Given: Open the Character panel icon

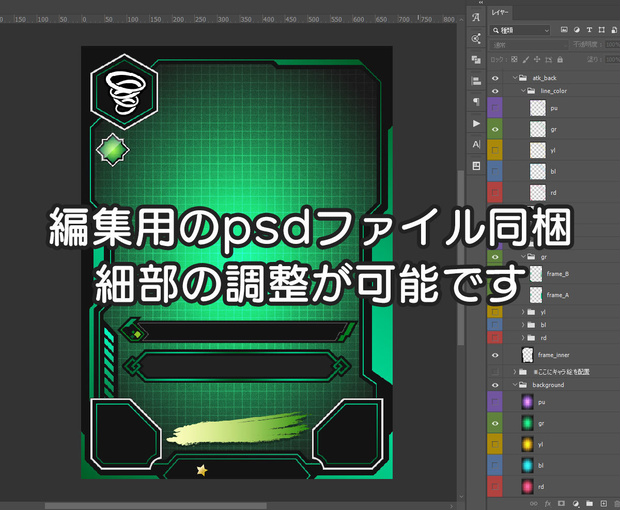Looking at the screenshot, I should [476, 145].
